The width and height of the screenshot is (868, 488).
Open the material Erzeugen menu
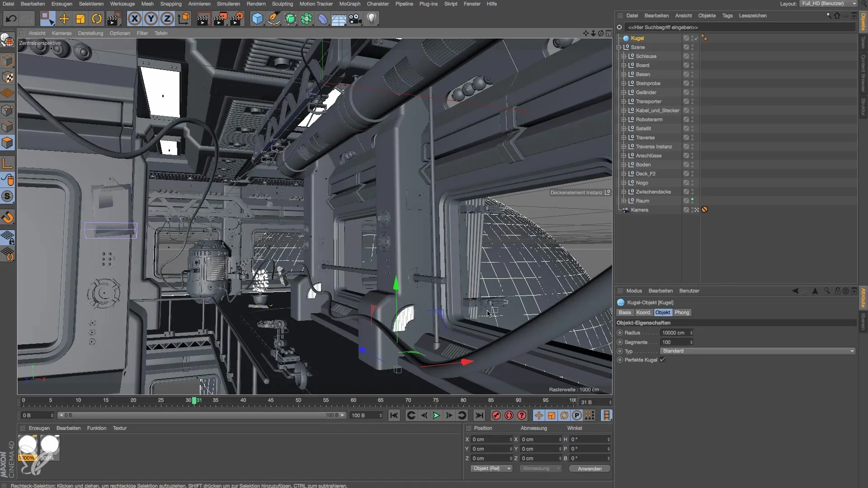coord(39,428)
